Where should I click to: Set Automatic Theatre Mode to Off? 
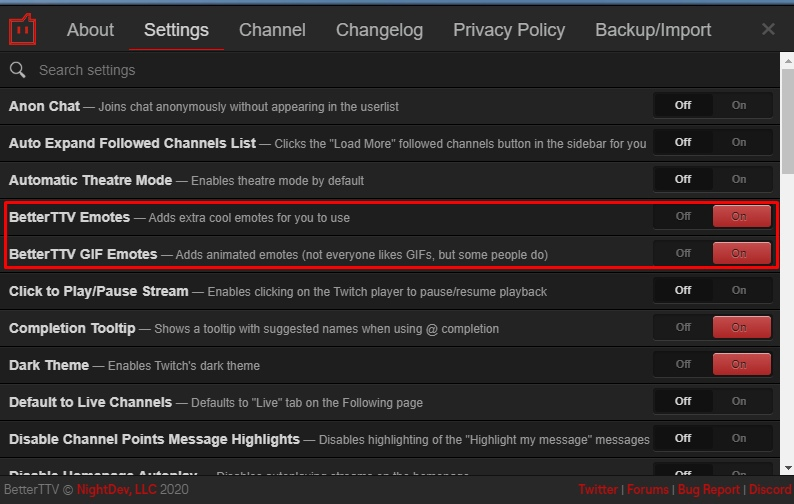click(683, 179)
